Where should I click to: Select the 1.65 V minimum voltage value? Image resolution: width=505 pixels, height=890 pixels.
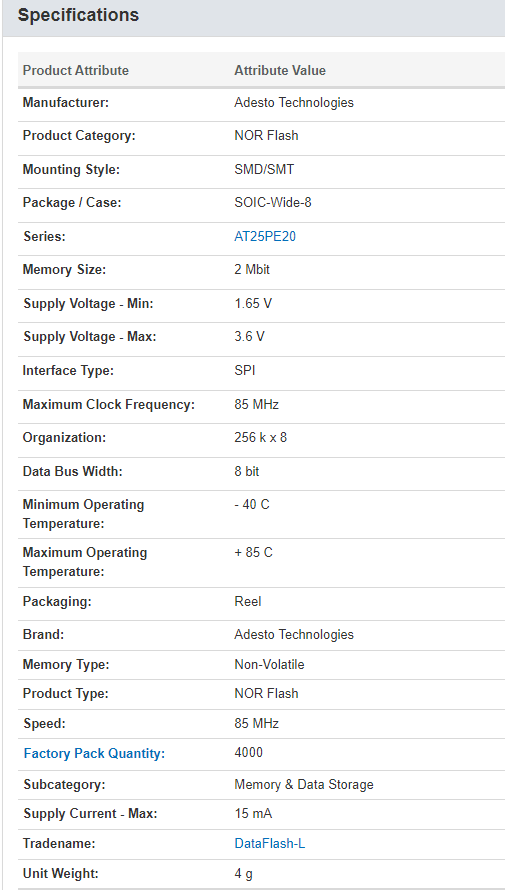click(x=253, y=304)
